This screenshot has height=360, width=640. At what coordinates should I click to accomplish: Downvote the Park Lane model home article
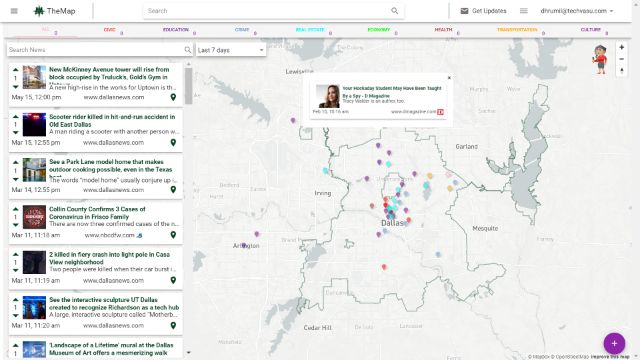[x=16, y=179]
